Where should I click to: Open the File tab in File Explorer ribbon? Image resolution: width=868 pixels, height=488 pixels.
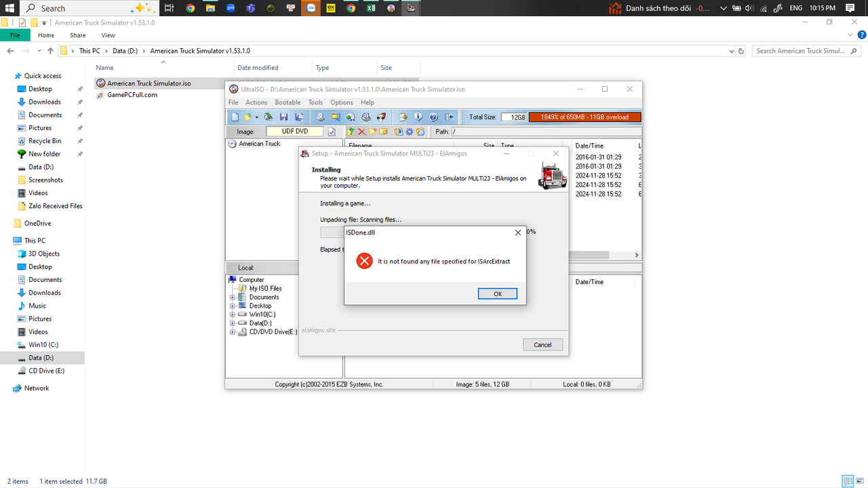point(15,35)
